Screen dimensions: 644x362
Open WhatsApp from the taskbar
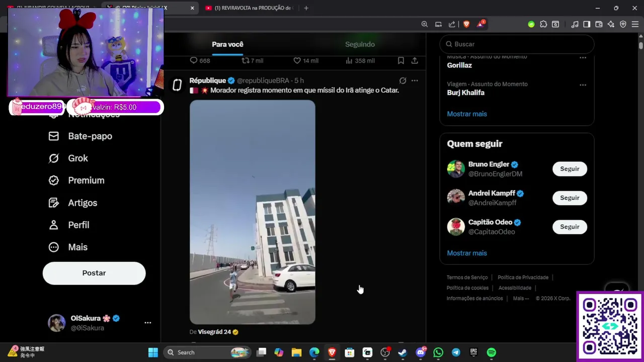click(x=438, y=352)
